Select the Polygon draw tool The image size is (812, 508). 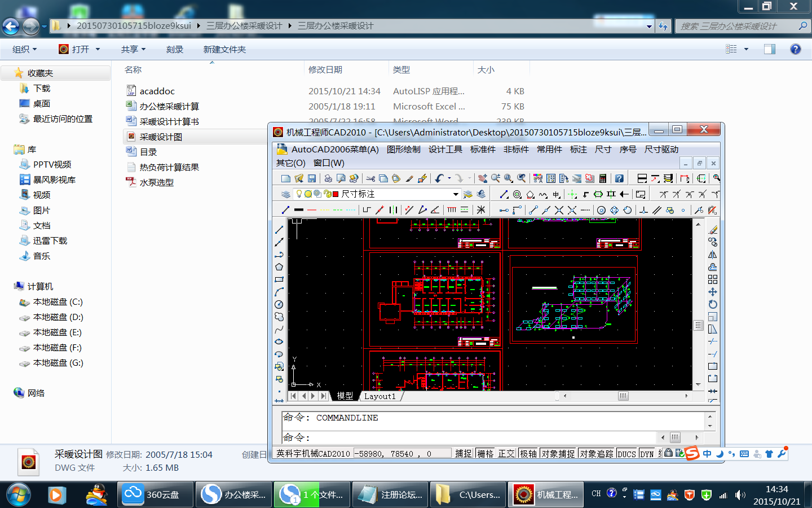pyautogui.click(x=279, y=267)
